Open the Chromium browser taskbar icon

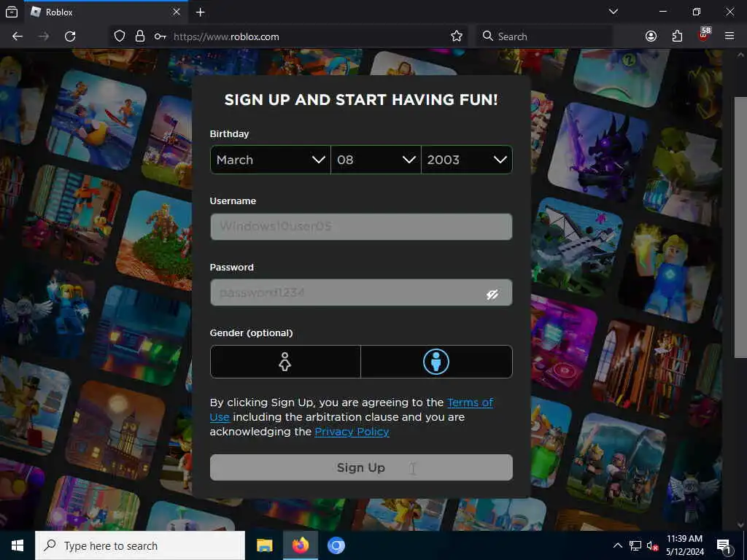(x=336, y=545)
